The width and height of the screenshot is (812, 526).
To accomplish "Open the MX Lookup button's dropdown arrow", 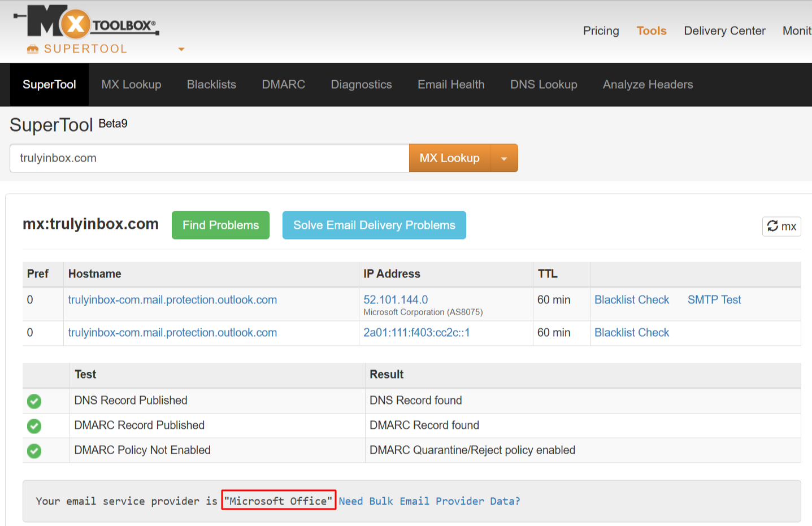I will 504,158.
